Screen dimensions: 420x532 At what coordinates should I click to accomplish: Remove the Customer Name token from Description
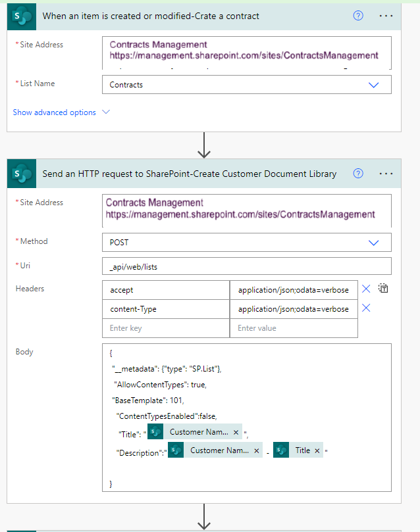[257, 450]
